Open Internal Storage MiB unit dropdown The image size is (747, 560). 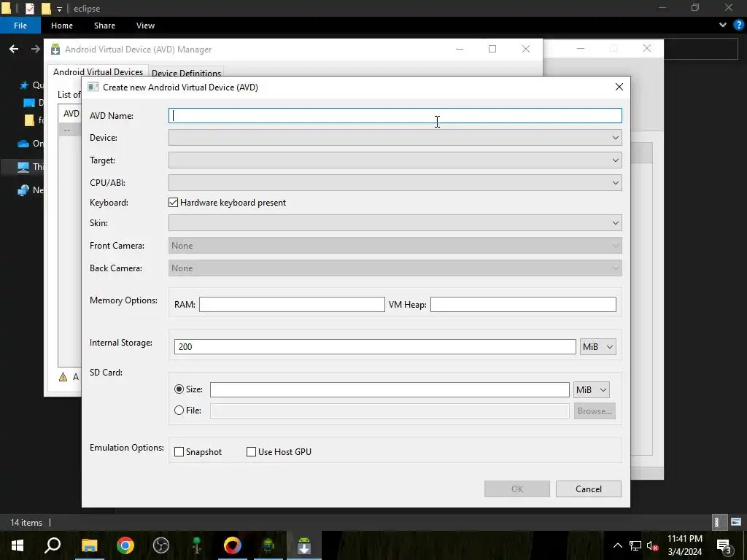pos(598,346)
